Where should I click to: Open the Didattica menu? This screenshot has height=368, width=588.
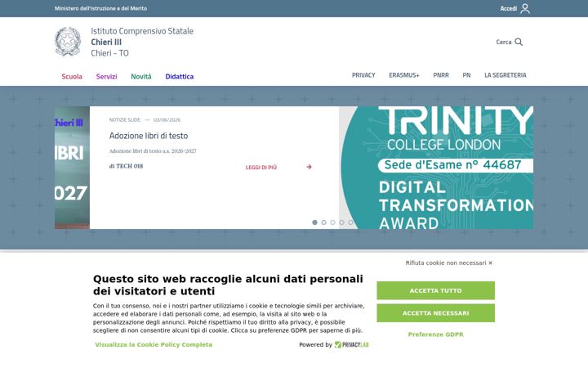(x=179, y=76)
